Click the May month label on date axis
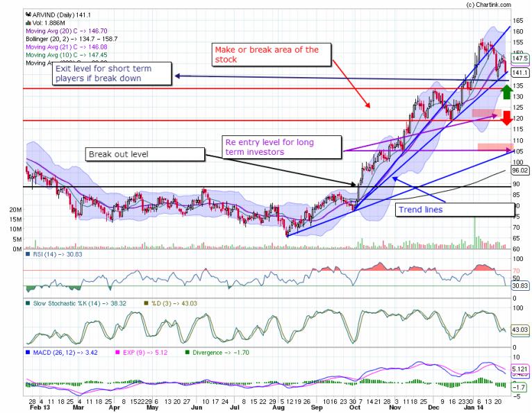Screen dimensions: 532x413 click(152, 407)
